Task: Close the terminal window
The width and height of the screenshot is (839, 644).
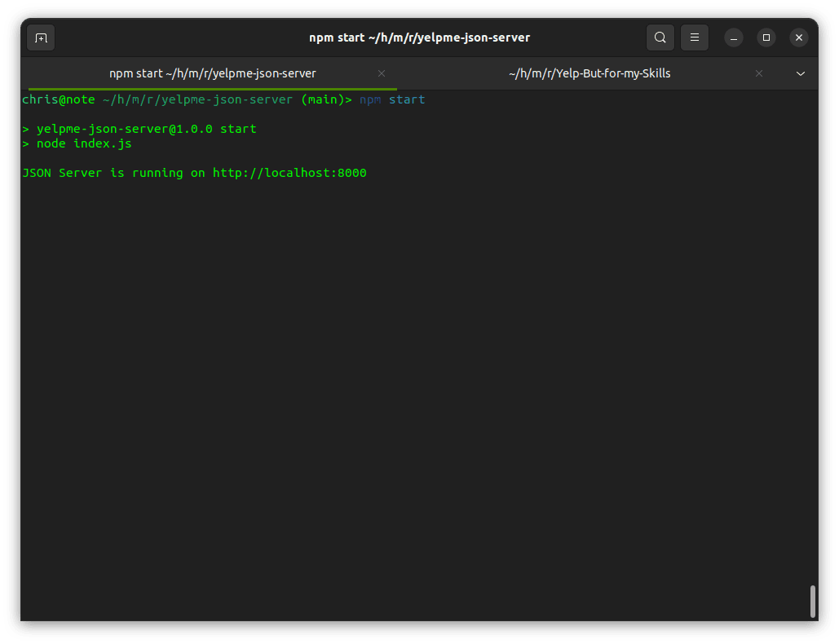Action: coord(799,37)
